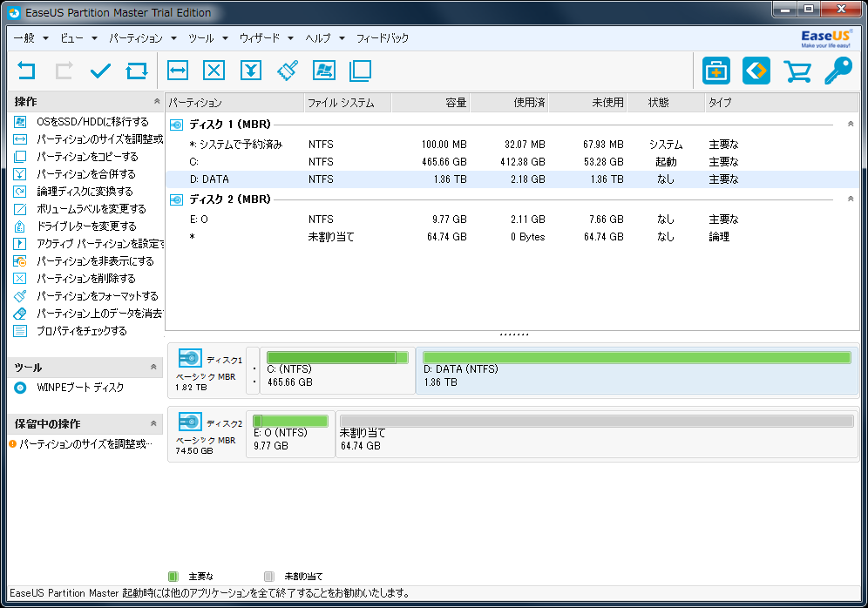Collapse the 保留中の操作 panel
The height and width of the screenshot is (608, 868).
tap(153, 424)
